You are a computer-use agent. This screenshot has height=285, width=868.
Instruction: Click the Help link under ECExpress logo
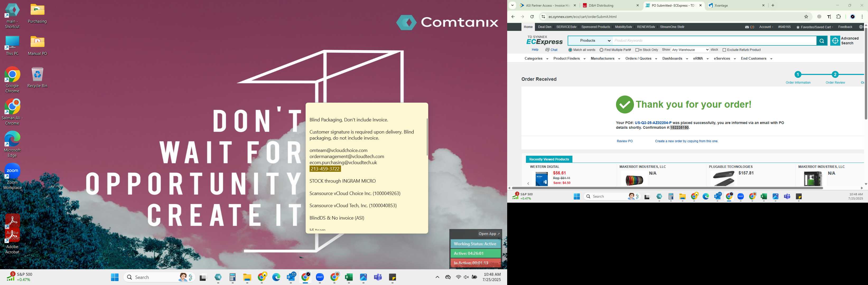coord(535,50)
